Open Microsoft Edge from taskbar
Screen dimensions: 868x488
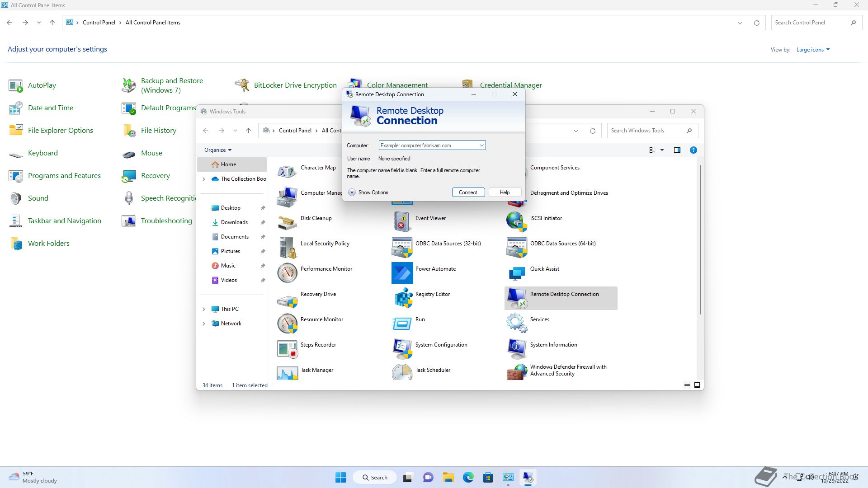click(468, 477)
